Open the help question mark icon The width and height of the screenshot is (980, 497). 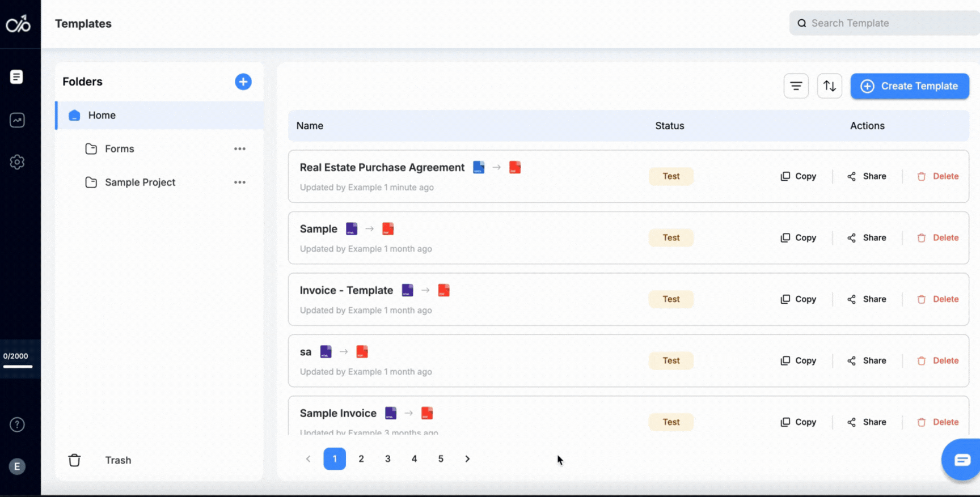17,424
